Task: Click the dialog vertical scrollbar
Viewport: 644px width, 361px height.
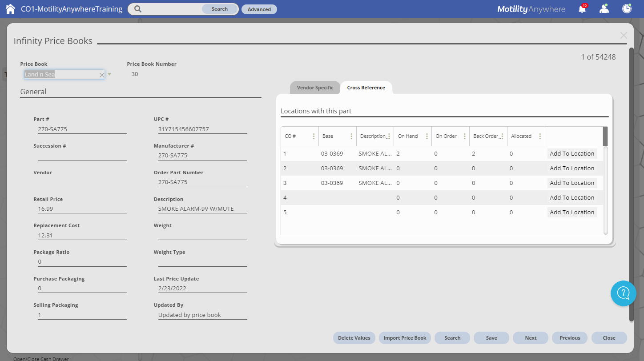Action: point(632,185)
